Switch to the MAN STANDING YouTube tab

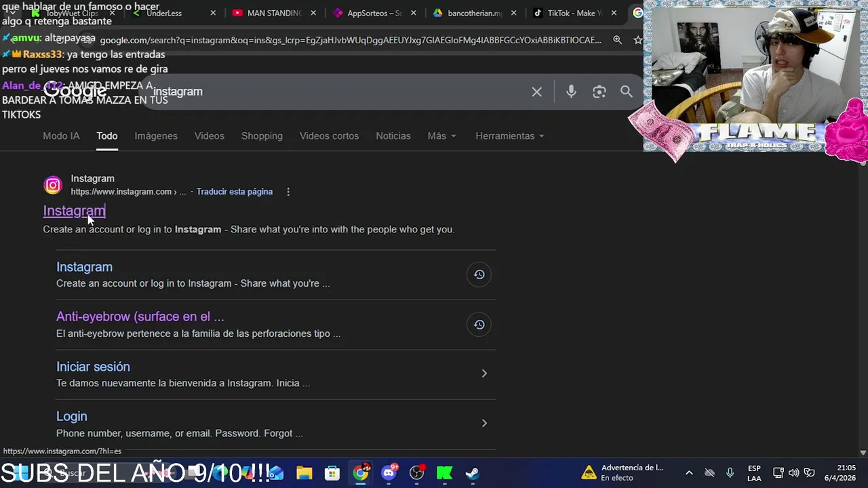[275, 13]
